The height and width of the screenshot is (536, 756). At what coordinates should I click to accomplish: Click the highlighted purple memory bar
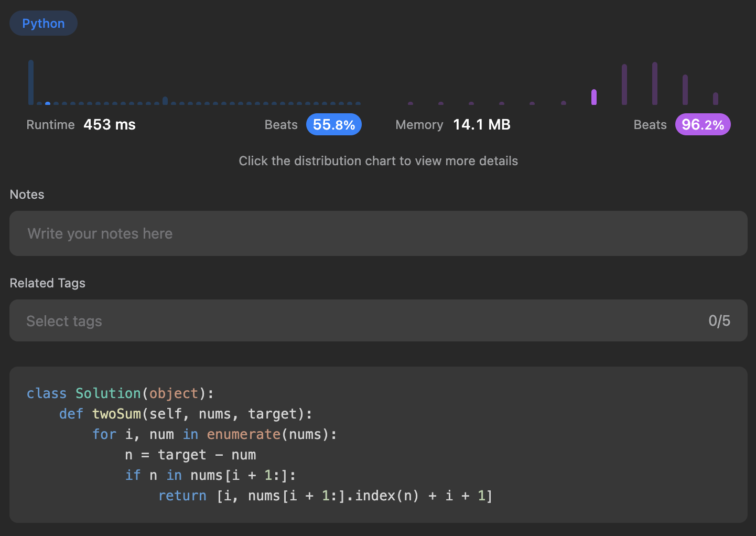tap(594, 97)
